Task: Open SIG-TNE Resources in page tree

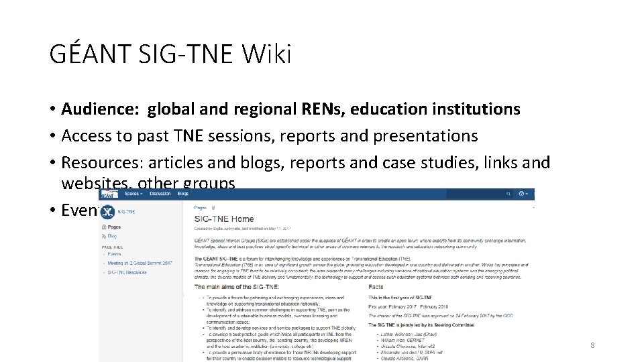Action: tap(127, 273)
